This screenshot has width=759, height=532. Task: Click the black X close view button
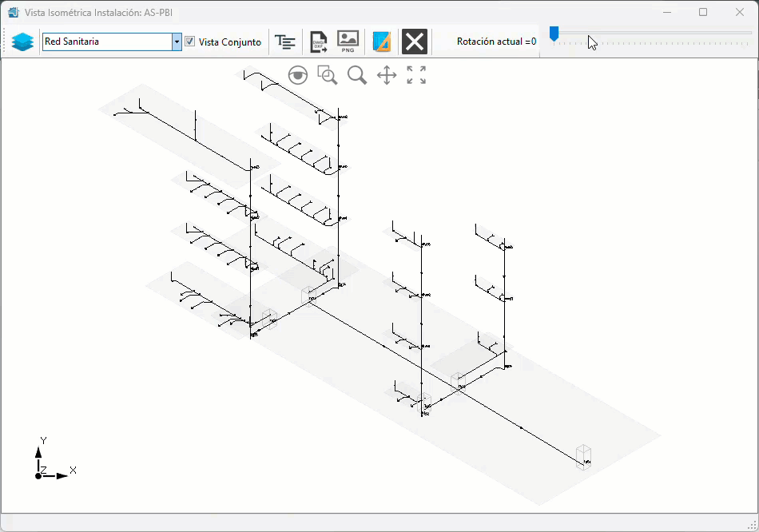[415, 42]
